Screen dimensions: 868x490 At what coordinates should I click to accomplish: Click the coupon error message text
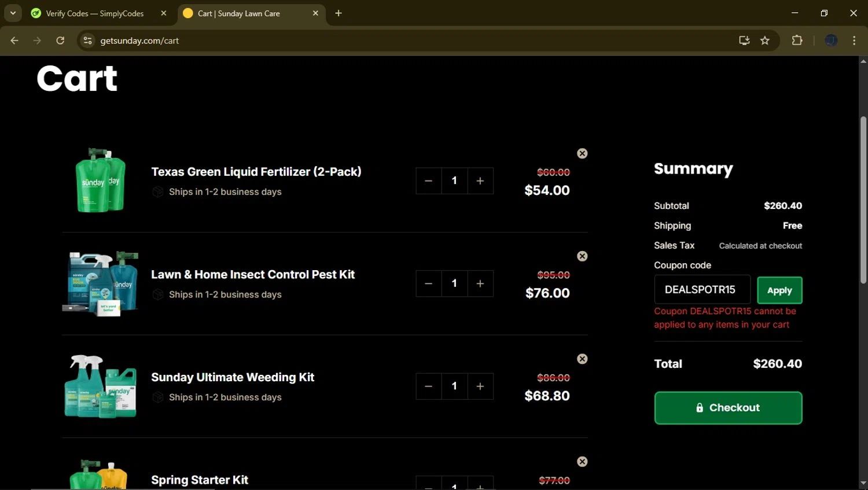point(725,318)
